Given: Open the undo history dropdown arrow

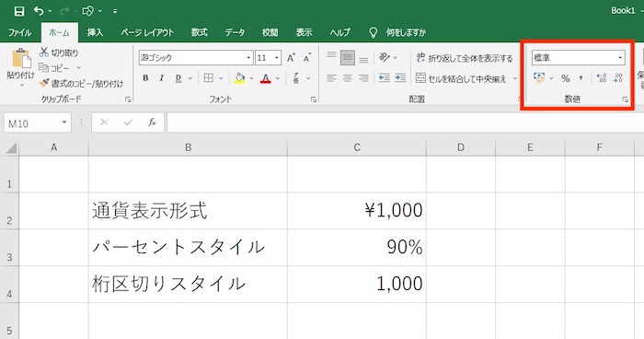Looking at the screenshot, I should click(50, 11).
